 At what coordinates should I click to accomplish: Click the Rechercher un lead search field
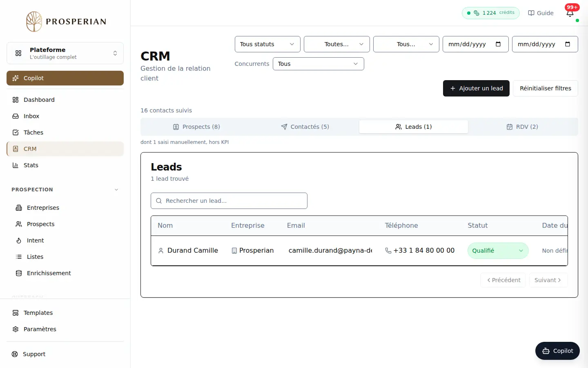(x=229, y=201)
